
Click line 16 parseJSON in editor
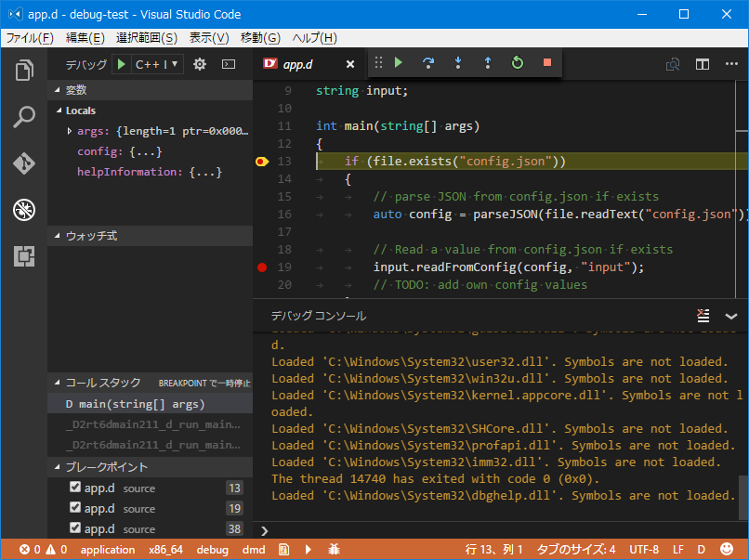(x=506, y=215)
